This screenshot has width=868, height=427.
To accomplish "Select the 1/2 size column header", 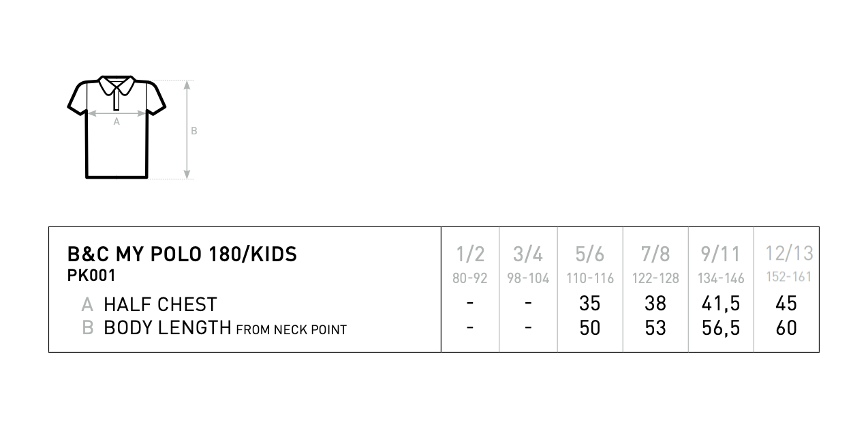I will pos(470,254).
